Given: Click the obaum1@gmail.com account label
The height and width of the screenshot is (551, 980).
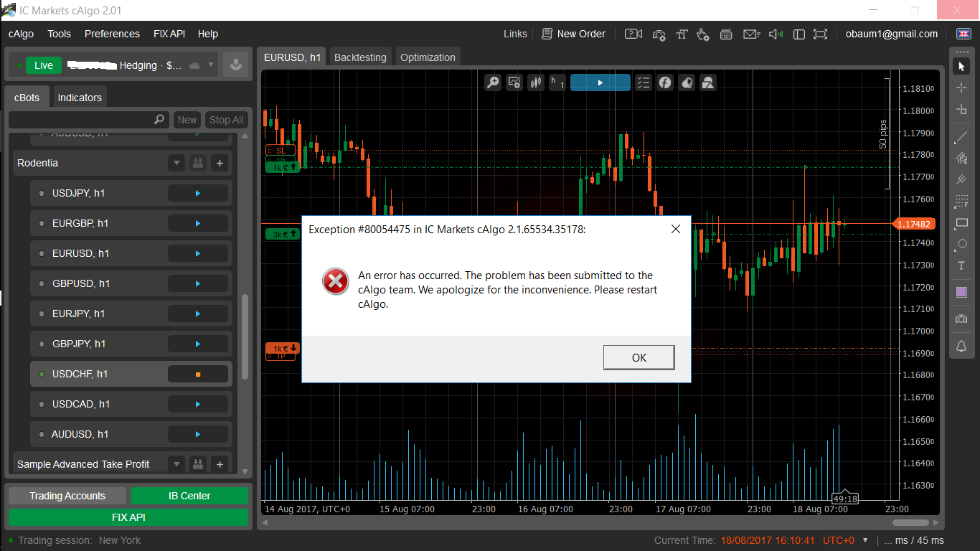Looking at the screenshot, I should point(891,34).
